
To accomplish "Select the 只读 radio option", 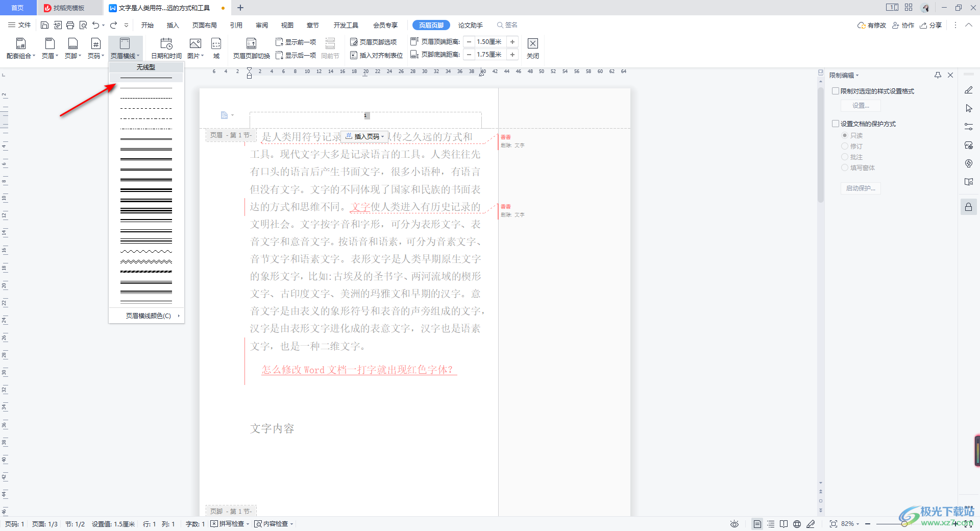I will pyautogui.click(x=845, y=135).
